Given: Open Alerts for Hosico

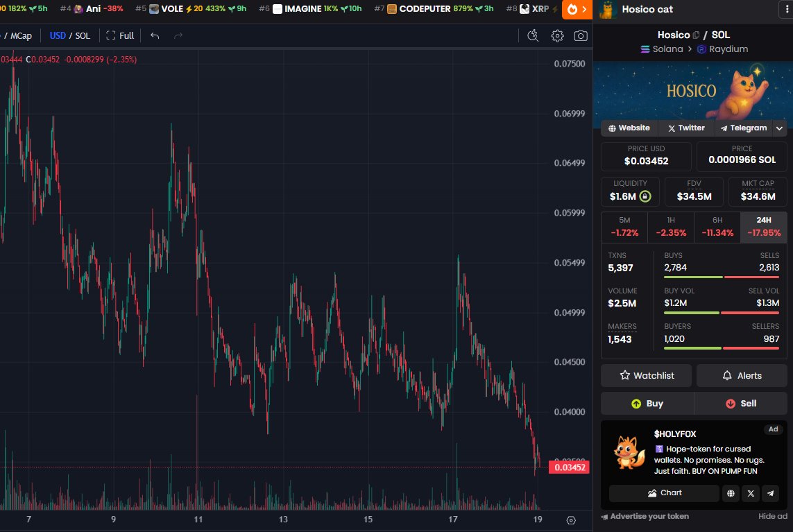Looking at the screenshot, I should click(742, 376).
